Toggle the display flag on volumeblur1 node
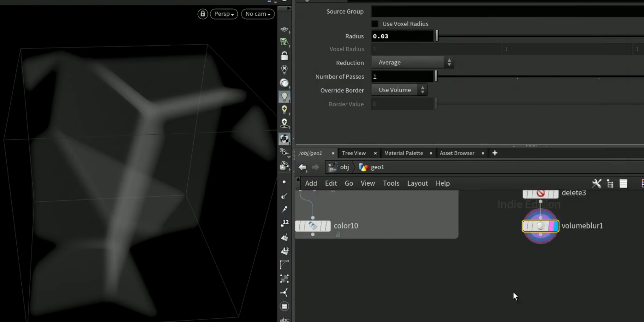 [556, 226]
